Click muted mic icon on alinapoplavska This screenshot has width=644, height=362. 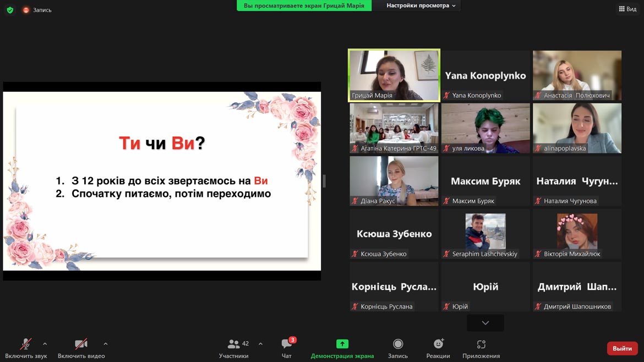pyautogui.click(x=538, y=148)
